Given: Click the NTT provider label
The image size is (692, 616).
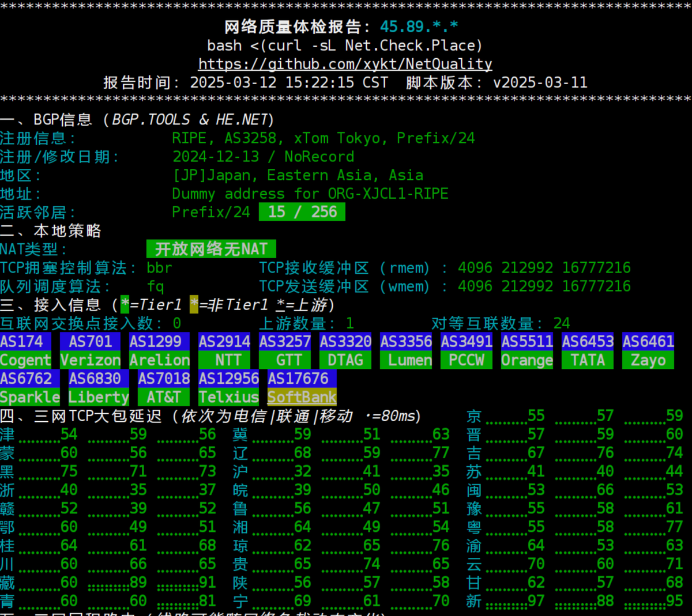Looking at the screenshot, I should pos(224,360).
